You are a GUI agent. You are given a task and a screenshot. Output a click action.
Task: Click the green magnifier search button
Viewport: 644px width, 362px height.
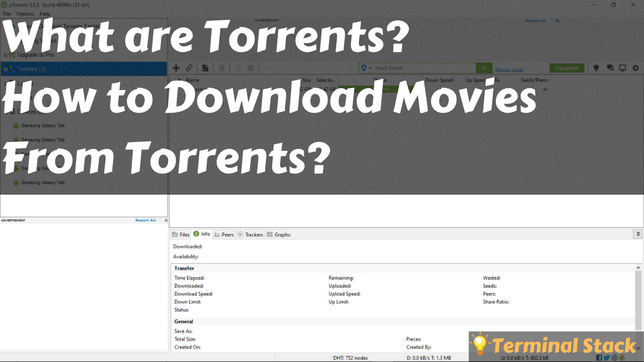tap(484, 68)
